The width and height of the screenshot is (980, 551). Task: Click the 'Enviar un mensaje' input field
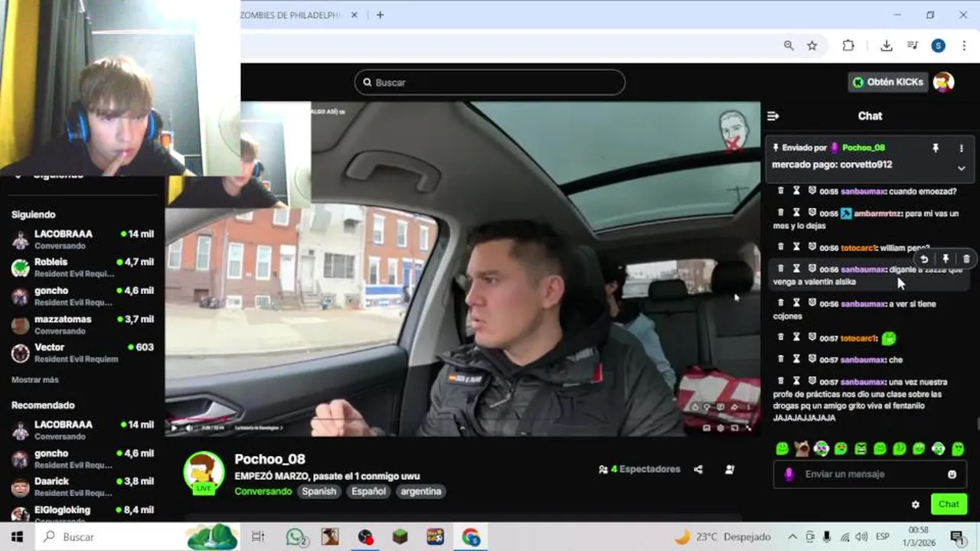tap(869, 474)
